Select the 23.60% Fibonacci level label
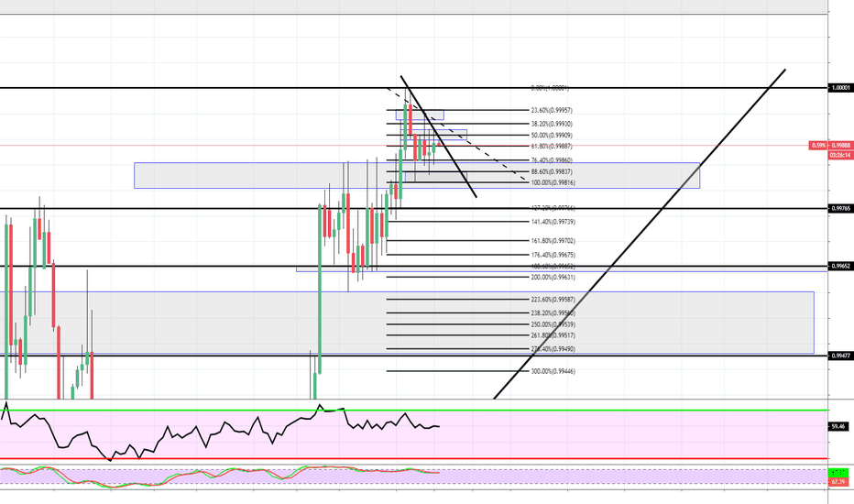The height and width of the screenshot is (504, 854). [x=550, y=110]
